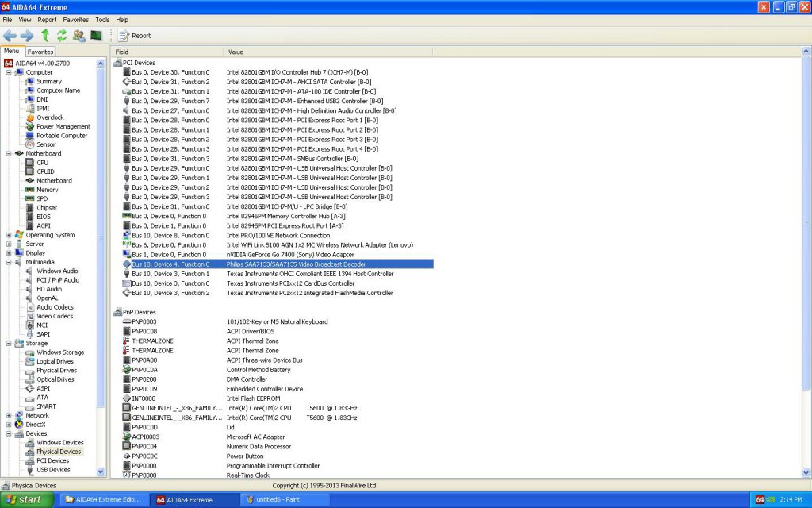
Task: Open the Favorites menu
Action: [x=75, y=20]
